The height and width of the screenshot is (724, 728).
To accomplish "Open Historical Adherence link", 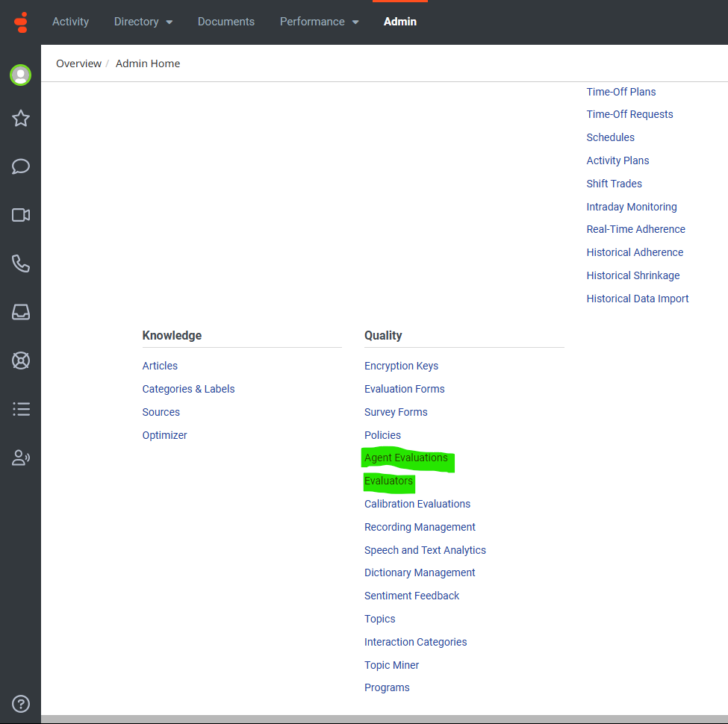I will pos(635,252).
